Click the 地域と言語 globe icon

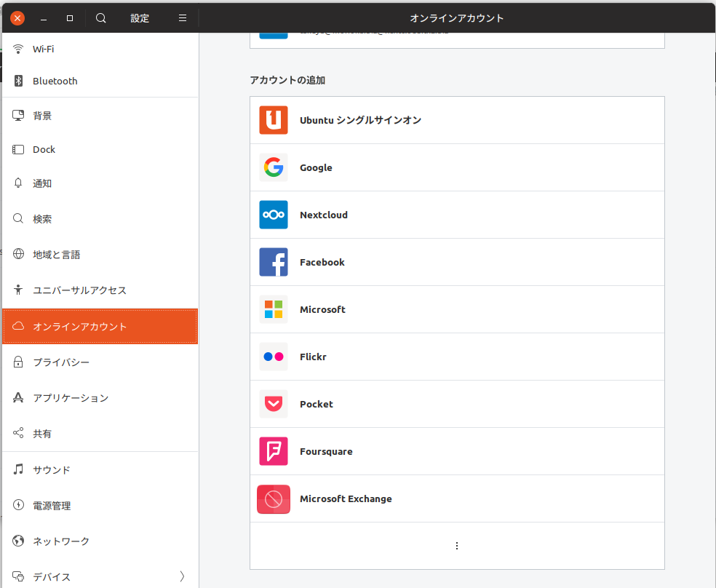pyautogui.click(x=18, y=254)
